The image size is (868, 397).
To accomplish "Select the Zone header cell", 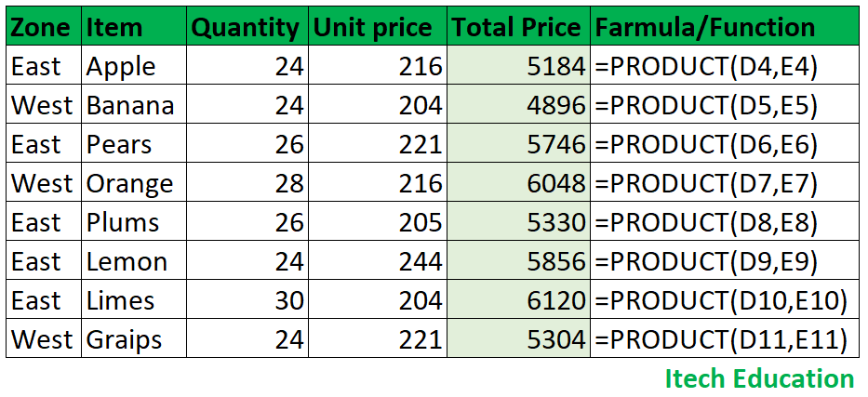I will tap(44, 26).
